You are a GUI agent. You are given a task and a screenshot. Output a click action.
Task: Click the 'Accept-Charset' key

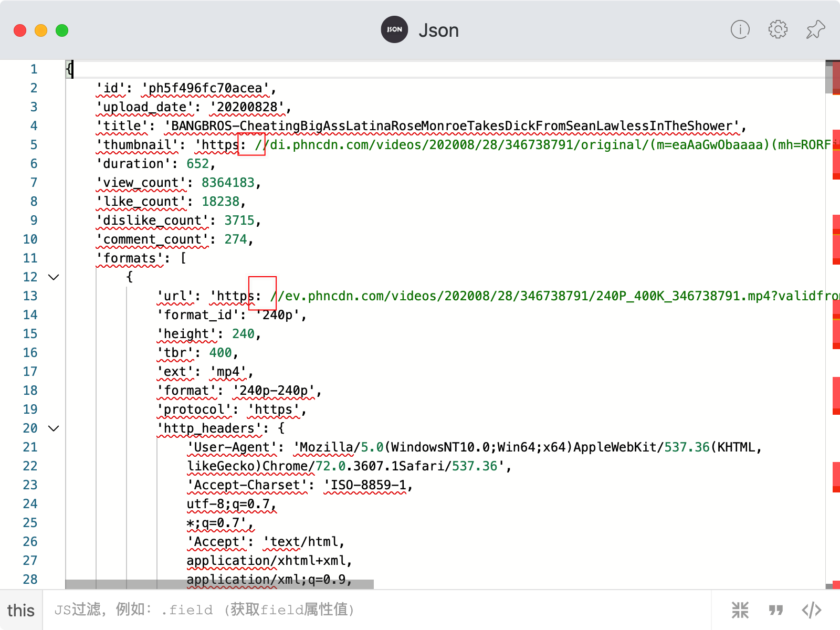pos(247,485)
